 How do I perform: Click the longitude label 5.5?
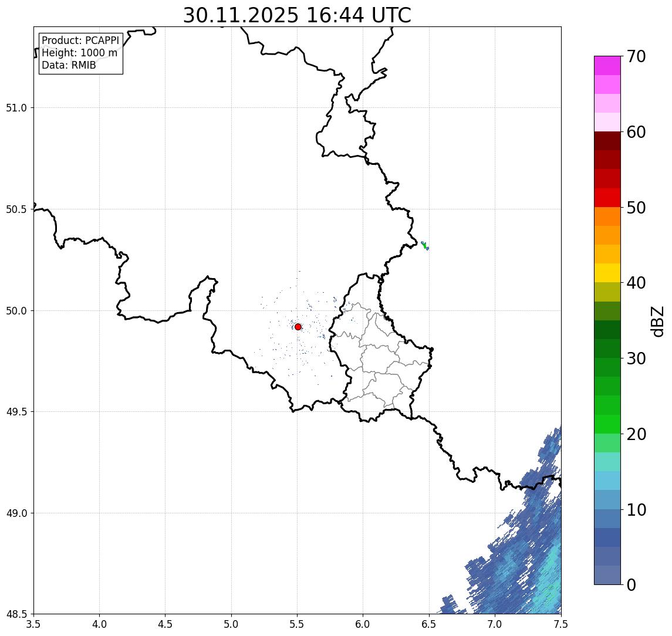(x=297, y=624)
